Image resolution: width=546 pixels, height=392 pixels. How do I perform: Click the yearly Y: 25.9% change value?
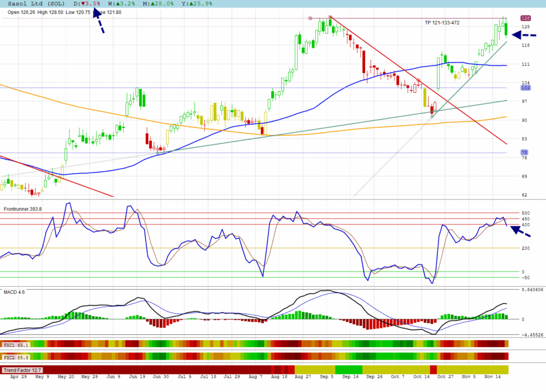click(198, 4)
